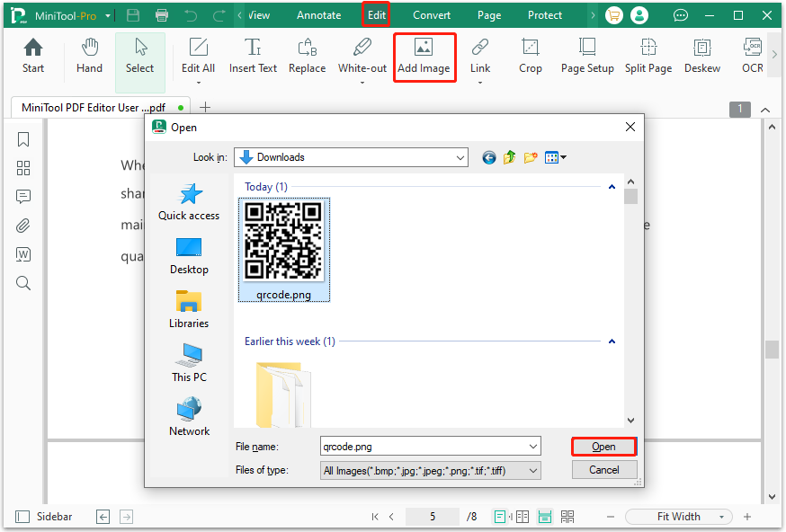Screen dimensions: 786x532
Task: Redo the last action
Action: (219, 15)
